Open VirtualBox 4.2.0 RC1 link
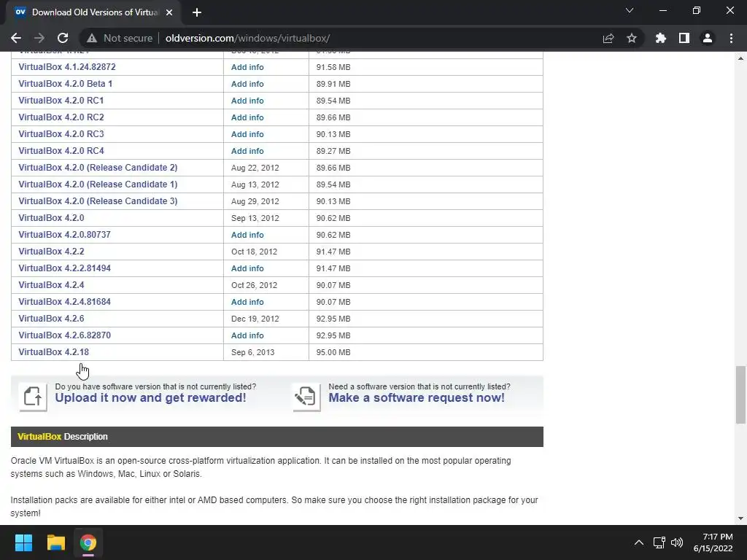This screenshot has height=560, width=747. click(x=61, y=101)
